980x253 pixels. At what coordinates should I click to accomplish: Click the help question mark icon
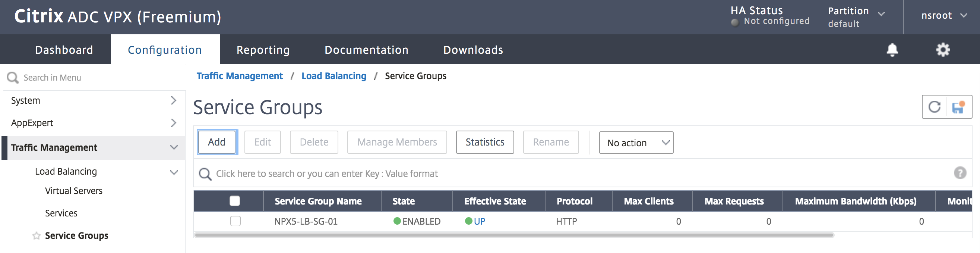tap(960, 173)
